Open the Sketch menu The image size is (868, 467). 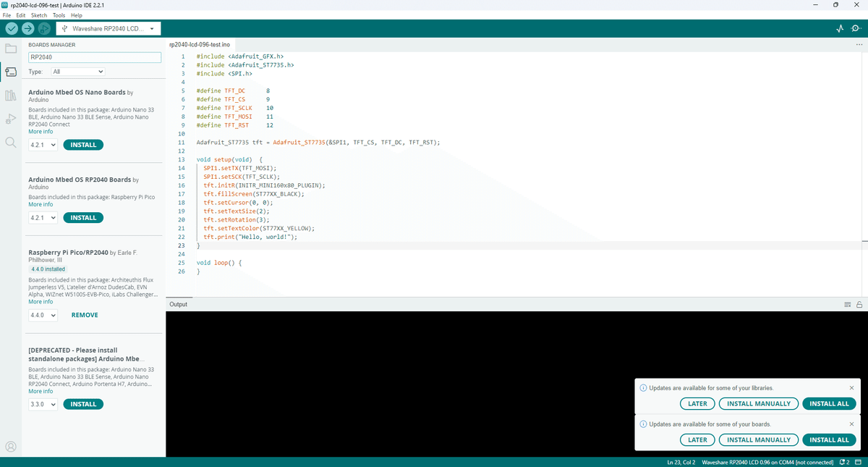[39, 15]
